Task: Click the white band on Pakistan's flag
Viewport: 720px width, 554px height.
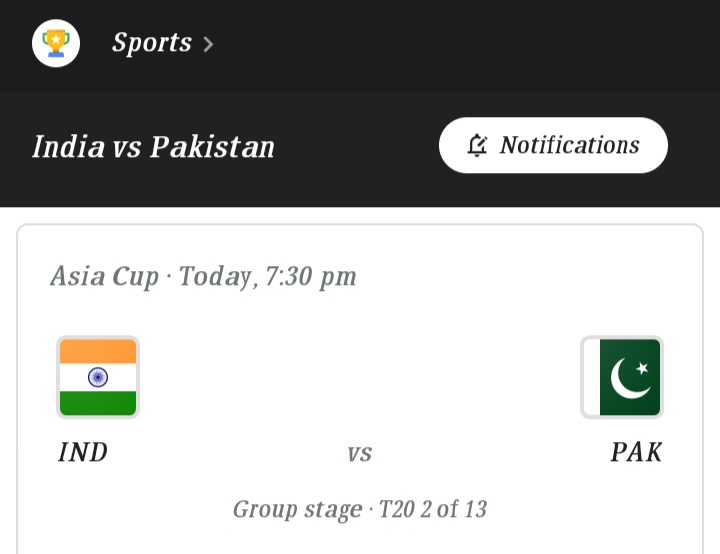Action: click(x=591, y=377)
